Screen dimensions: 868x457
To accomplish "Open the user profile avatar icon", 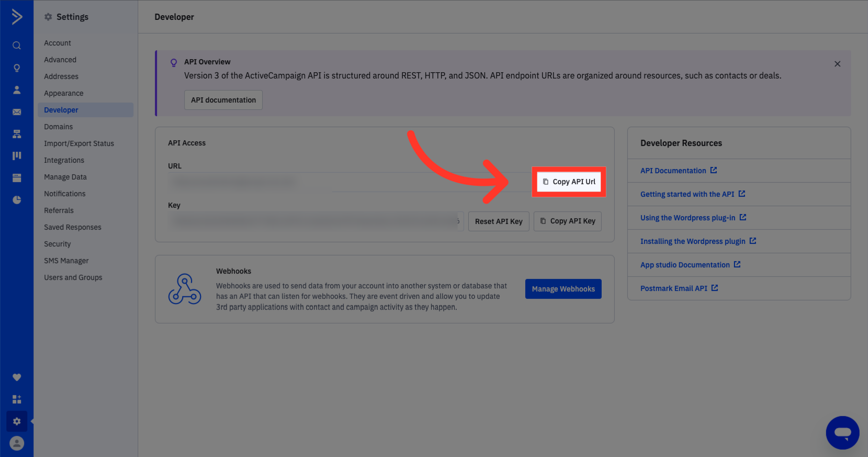I will 17,443.
